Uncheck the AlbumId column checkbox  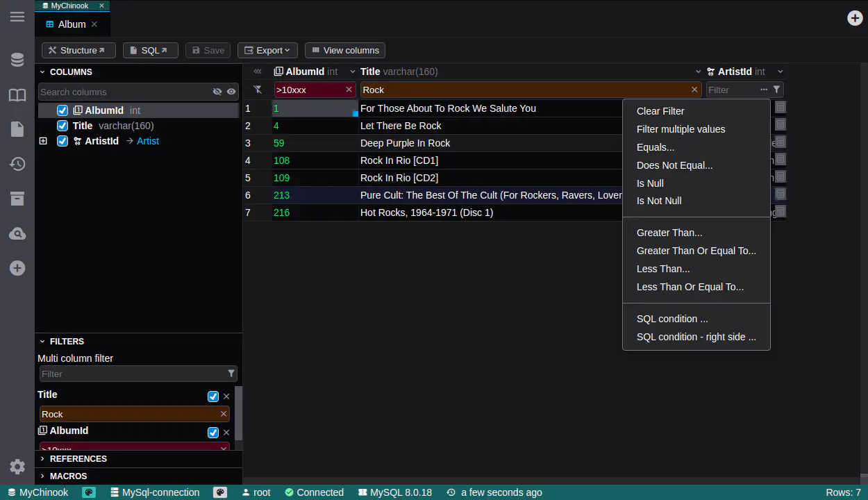click(x=62, y=110)
